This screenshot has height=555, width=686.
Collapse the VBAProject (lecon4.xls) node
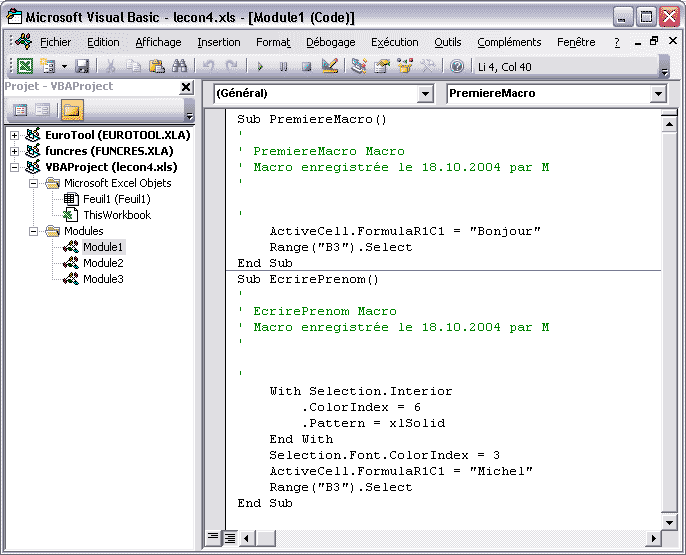pyautogui.click(x=14, y=167)
